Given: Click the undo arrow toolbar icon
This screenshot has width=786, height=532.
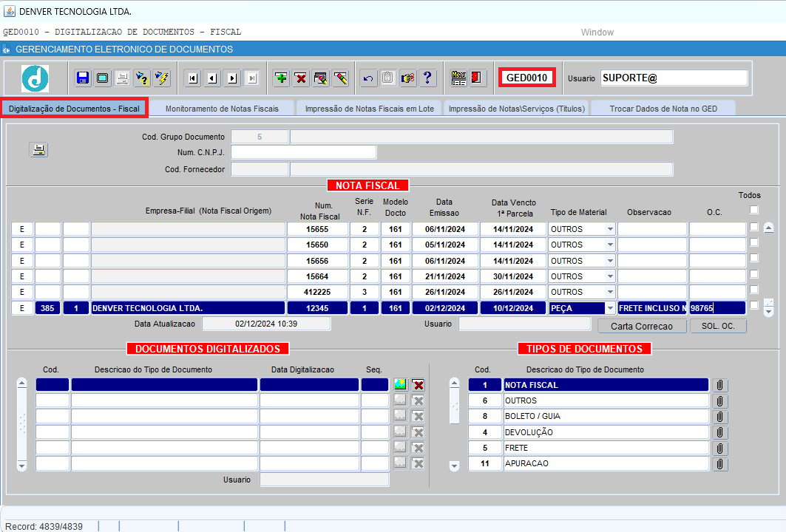Looking at the screenshot, I should click(x=368, y=78).
